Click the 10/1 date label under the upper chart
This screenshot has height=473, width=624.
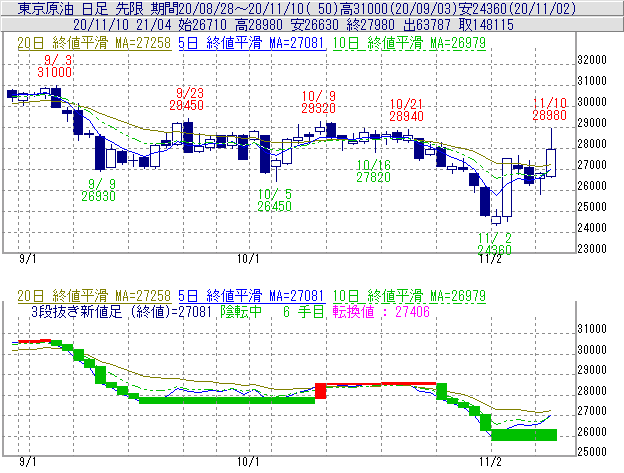coord(248,259)
